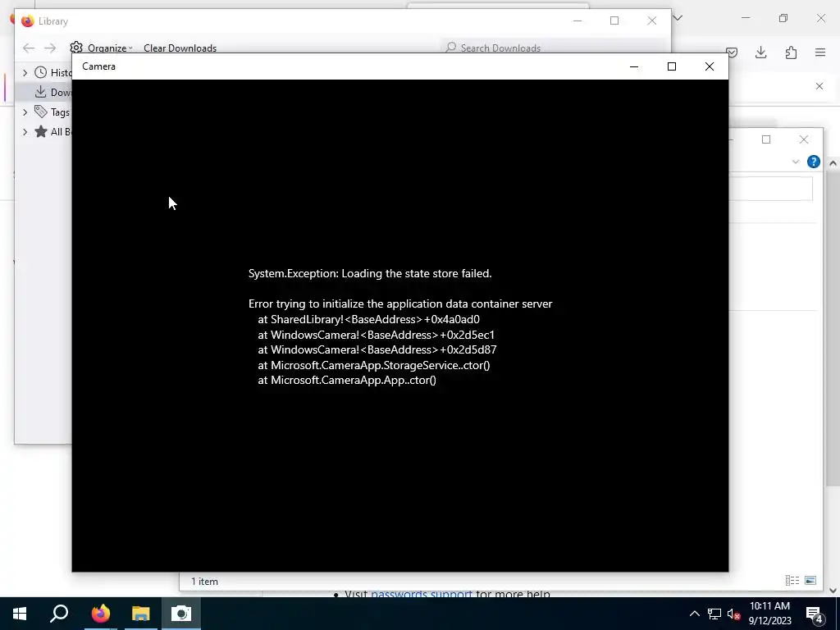The width and height of the screenshot is (840, 630).
Task: Show calendar from the taskbar clock
Action: click(769, 614)
